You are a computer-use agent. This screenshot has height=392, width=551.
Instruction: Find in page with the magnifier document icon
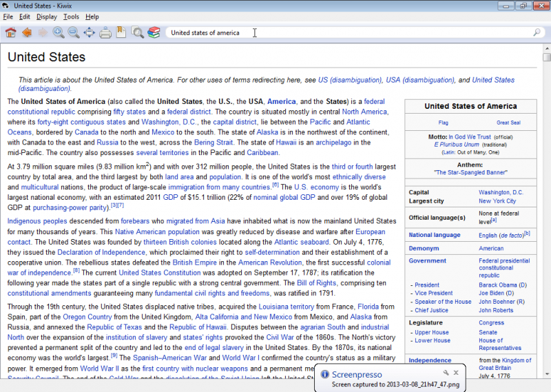pyautogui.click(x=137, y=32)
